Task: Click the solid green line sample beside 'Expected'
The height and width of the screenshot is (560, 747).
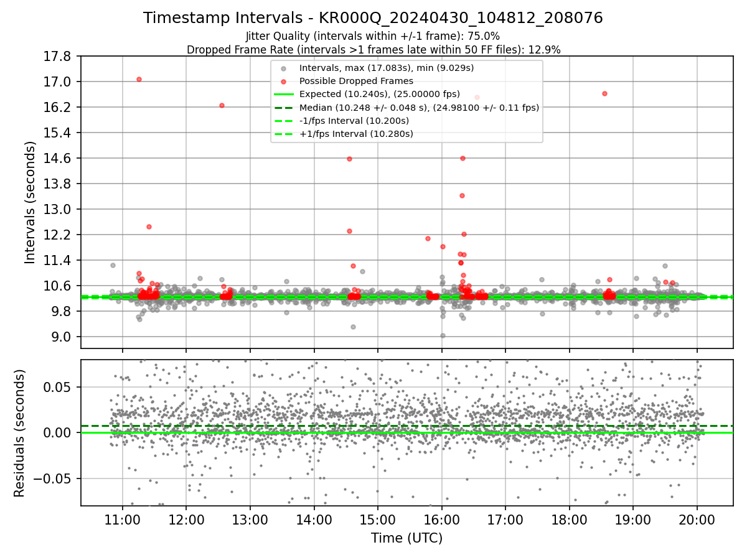Action: (x=284, y=95)
